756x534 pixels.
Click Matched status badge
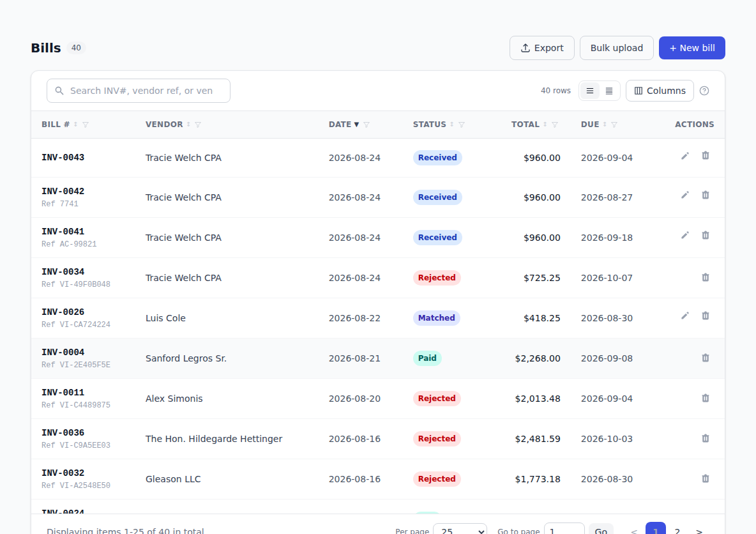pyautogui.click(x=436, y=318)
